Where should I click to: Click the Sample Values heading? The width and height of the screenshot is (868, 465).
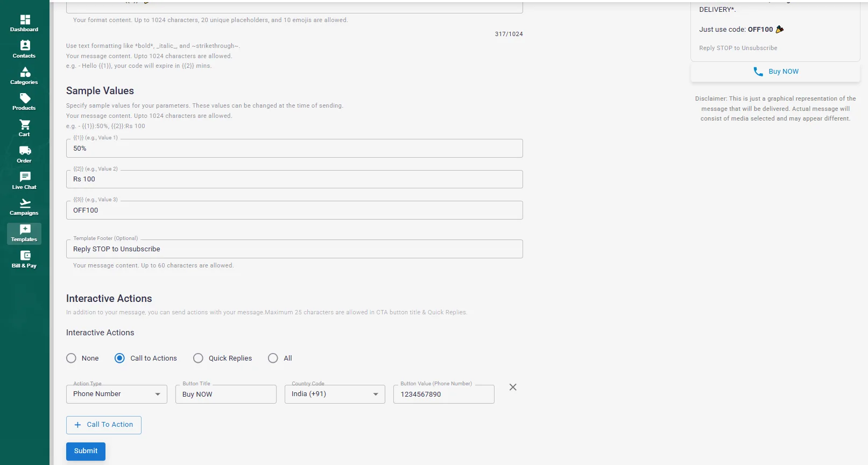click(100, 91)
